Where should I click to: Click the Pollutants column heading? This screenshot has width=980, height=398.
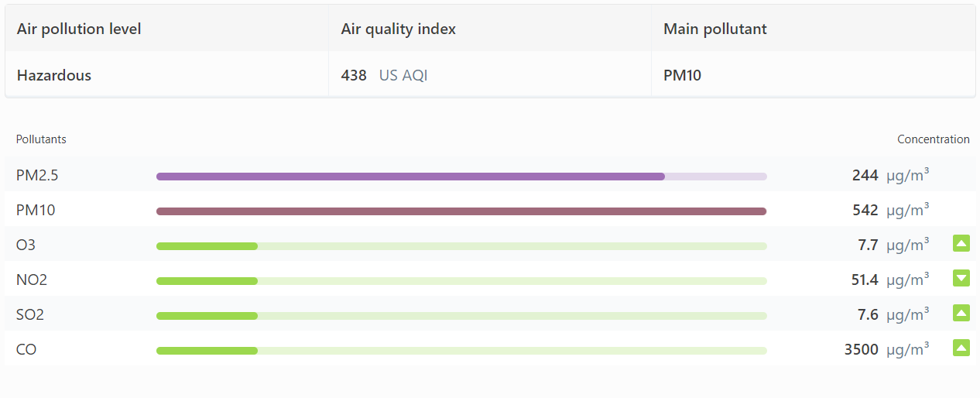point(41,139)
